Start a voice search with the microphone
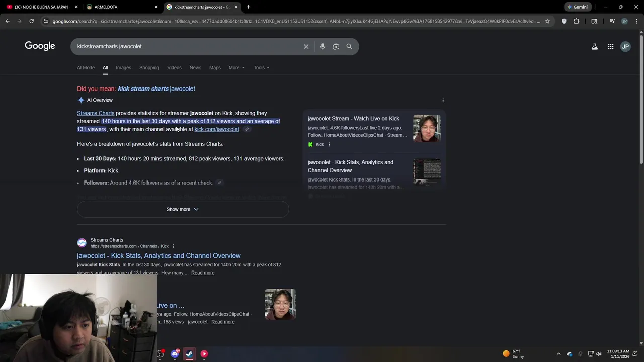This screenshot has width=644, height=362. click(323, 46)
